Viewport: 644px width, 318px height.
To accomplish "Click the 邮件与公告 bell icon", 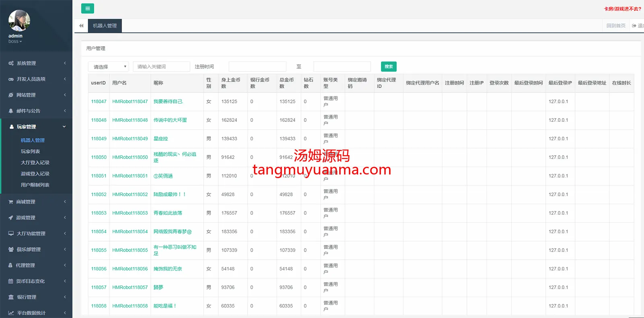I will click(x=11, y=111).
